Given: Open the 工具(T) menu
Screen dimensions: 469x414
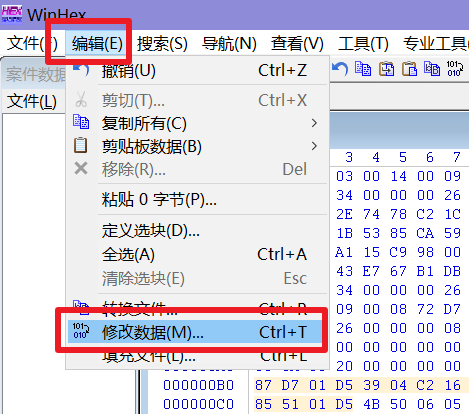Looking at the screenshot, I should pyautogui.click(x=363, y=44).
